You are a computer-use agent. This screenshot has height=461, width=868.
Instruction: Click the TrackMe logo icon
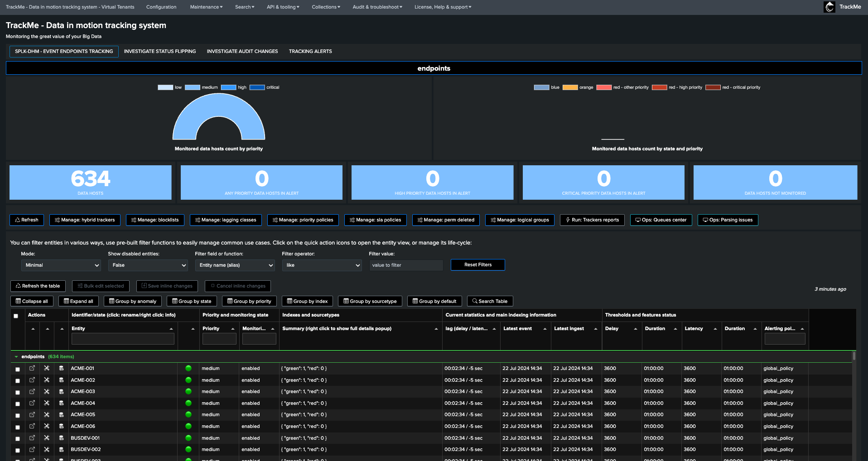point(829,7)
